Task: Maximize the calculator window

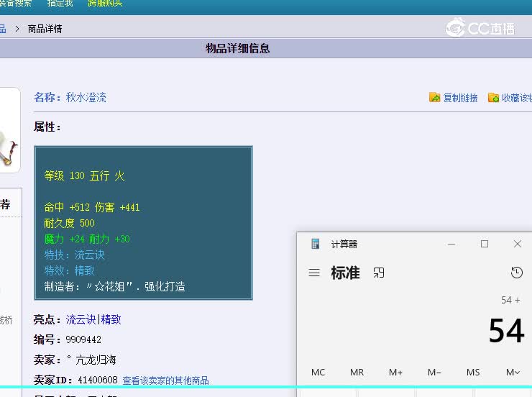Action: click(x=485, y=244)
